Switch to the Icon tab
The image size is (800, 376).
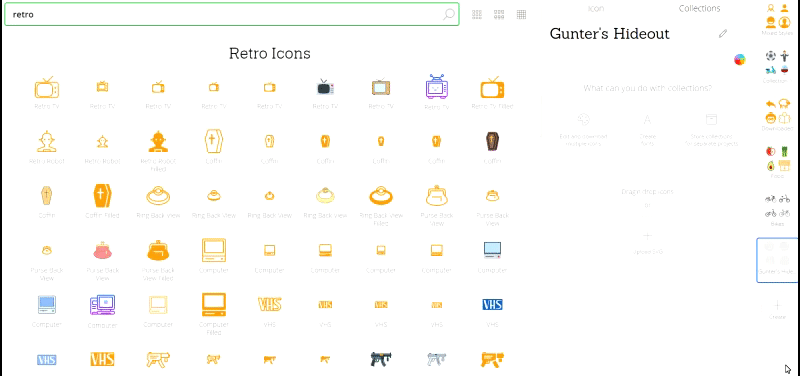pos(596,8)
